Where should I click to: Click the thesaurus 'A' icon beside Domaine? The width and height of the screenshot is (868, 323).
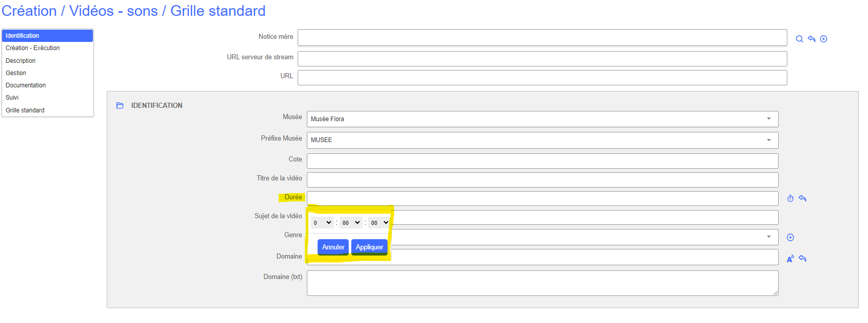[790, 259]
